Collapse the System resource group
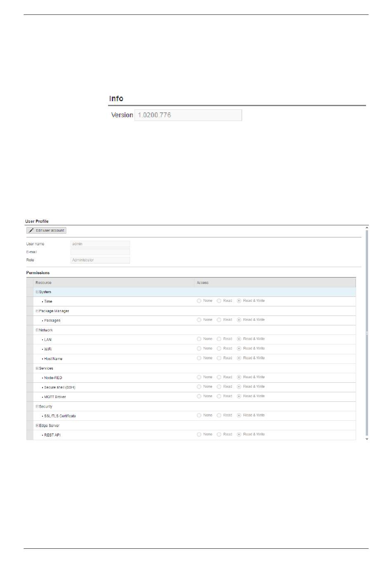The width and height of the screenshot is (392, 569). pos(37,292)
